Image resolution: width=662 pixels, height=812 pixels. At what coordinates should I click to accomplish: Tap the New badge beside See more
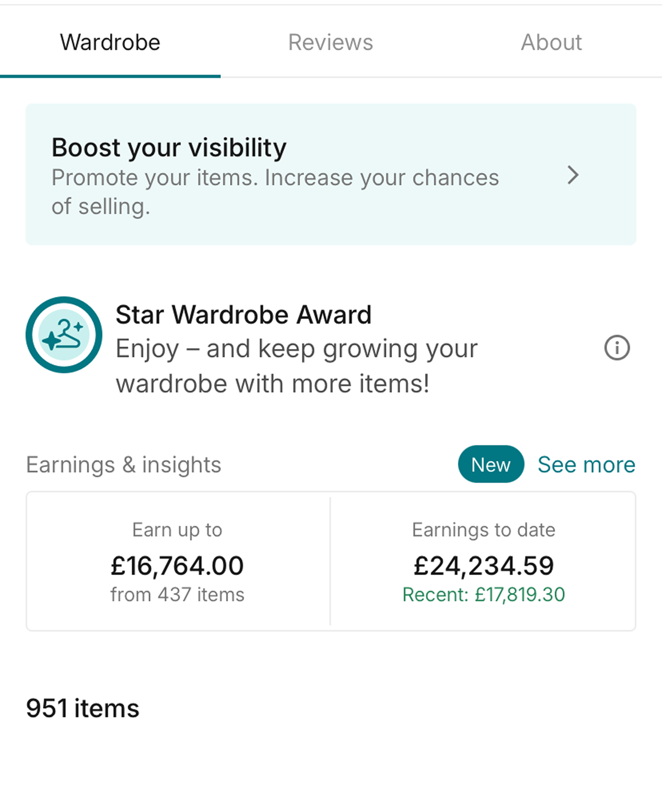point(491,464)
